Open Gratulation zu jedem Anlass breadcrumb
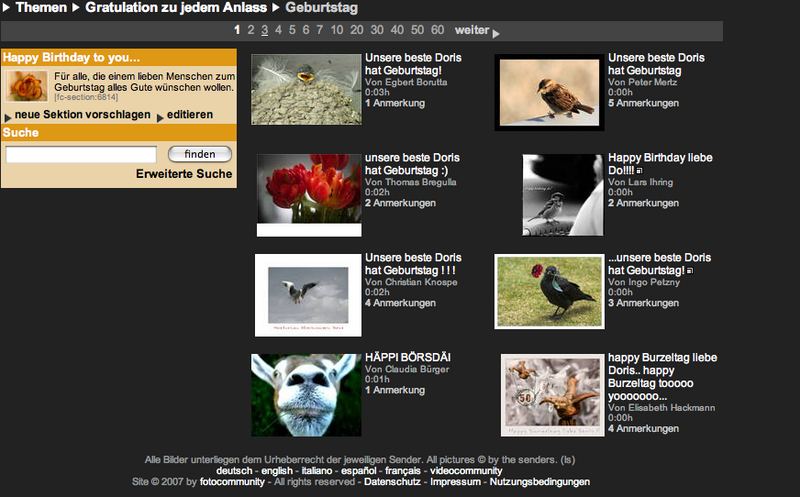The width and height of the screenshot is (800, 497). [x=176, y=8]
